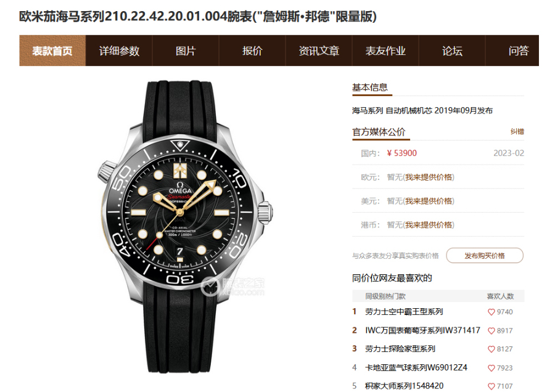
Task: Click the 发布购买价格 button
Action: (x=485, y=255)
